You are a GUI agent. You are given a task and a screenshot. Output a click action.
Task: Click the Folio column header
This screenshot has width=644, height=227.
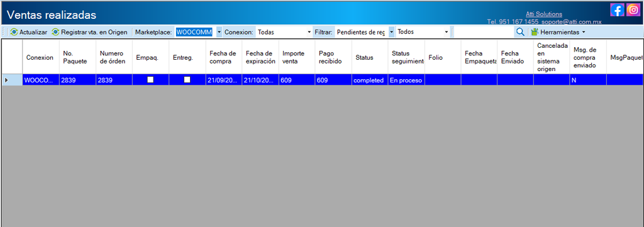(443, 57)
